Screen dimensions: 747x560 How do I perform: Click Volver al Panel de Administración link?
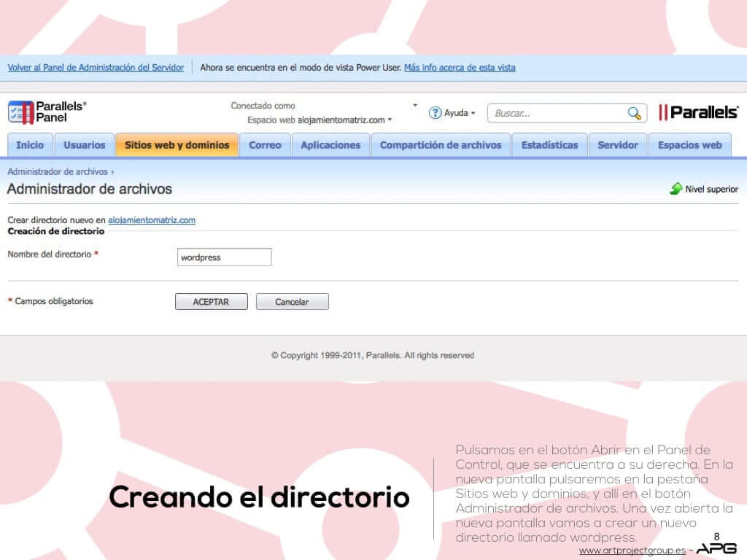pyautogui.click(x=96, y=68)
